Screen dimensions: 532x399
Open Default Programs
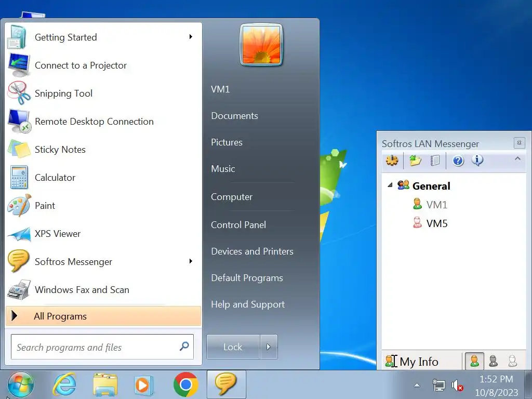(247, 278)
